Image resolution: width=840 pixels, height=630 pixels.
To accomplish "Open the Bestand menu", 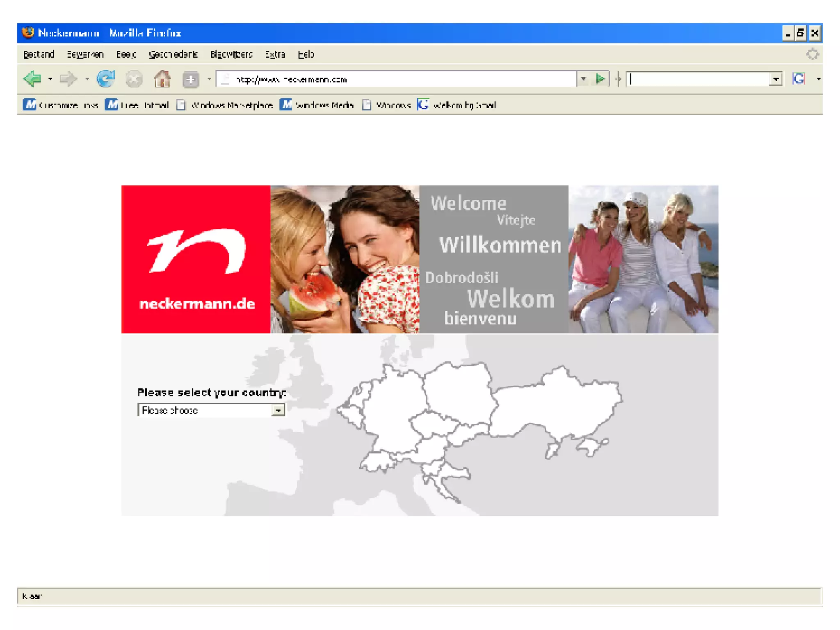I will pos(39,55).
